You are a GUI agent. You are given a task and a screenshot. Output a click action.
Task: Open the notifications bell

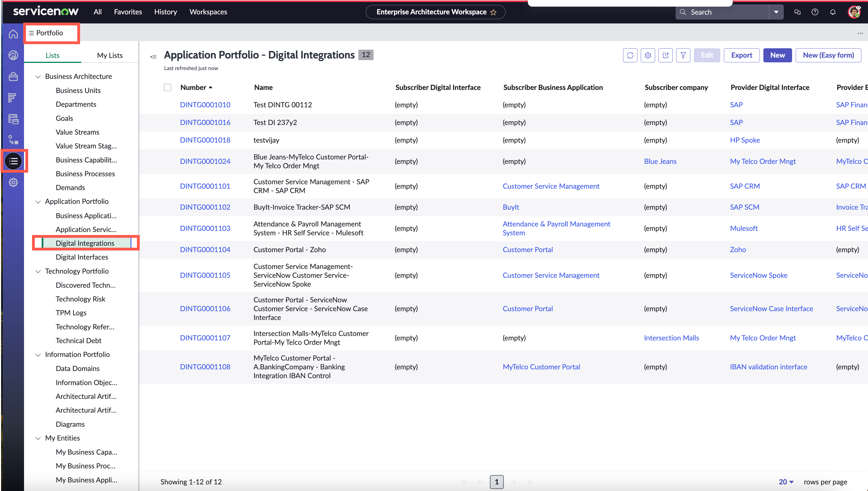(833, 12)
